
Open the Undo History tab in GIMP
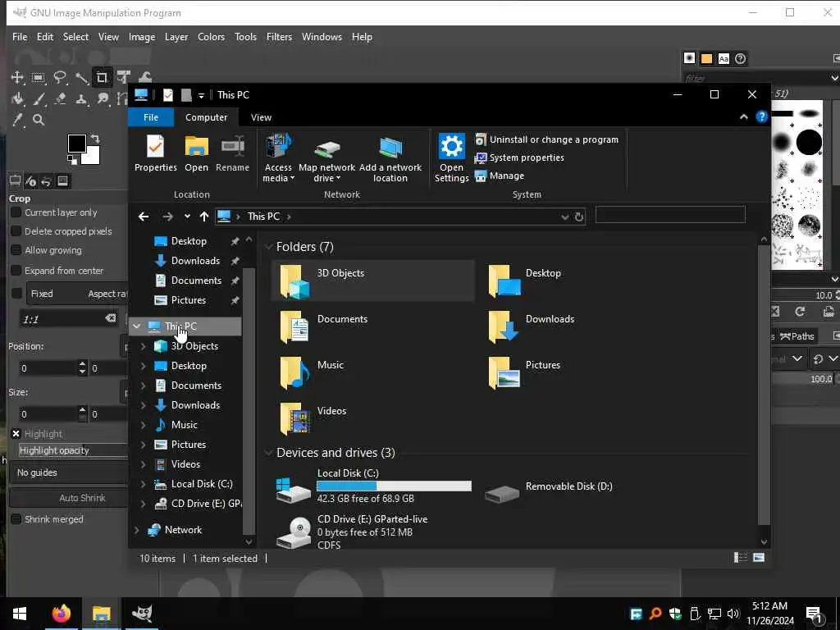[46, 181]
